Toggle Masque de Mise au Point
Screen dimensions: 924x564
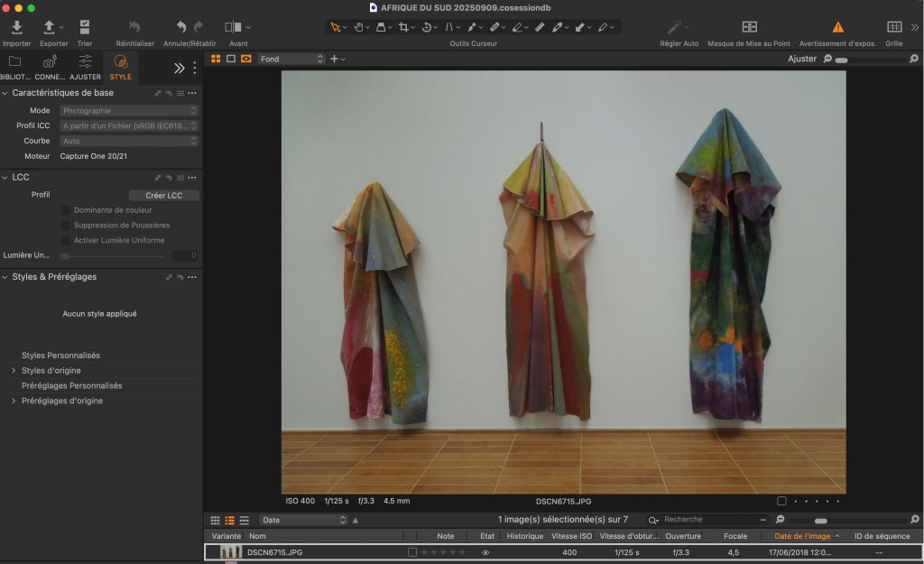pos(749,28)
